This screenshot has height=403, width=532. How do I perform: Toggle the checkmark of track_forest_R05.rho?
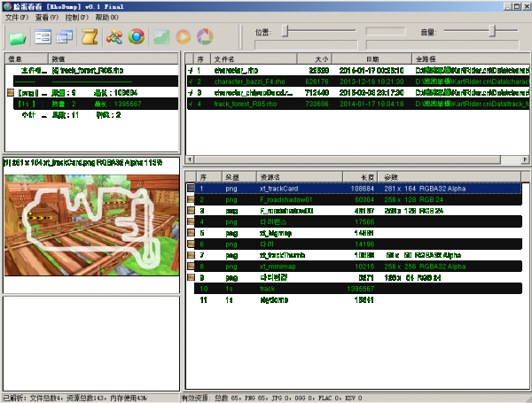191,104
